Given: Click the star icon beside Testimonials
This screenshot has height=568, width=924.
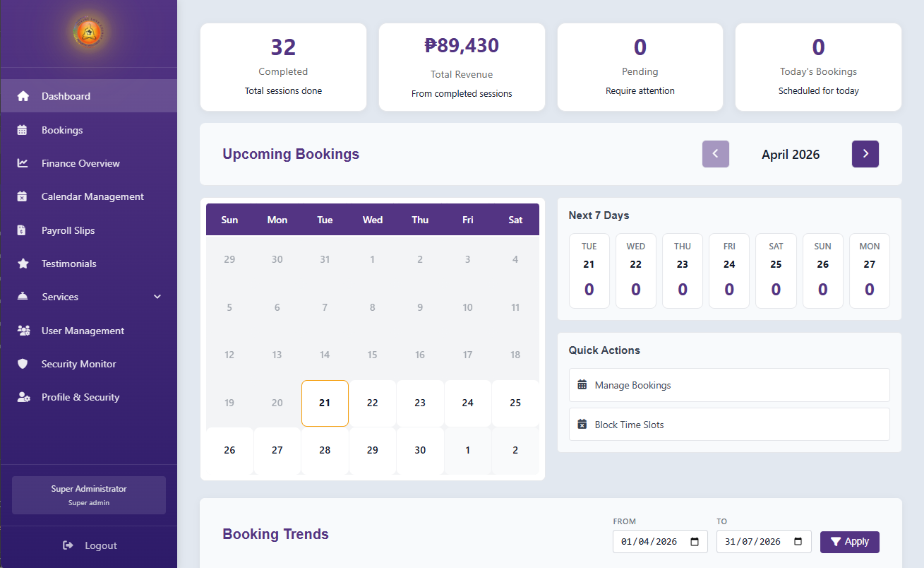Looking at the screenshot, I should click(x=23, y=264).
